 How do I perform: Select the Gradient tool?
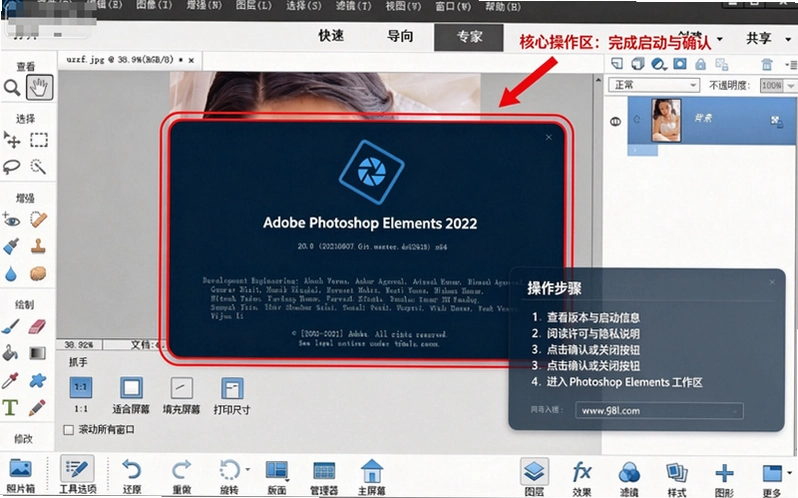[x=38, y=353]
